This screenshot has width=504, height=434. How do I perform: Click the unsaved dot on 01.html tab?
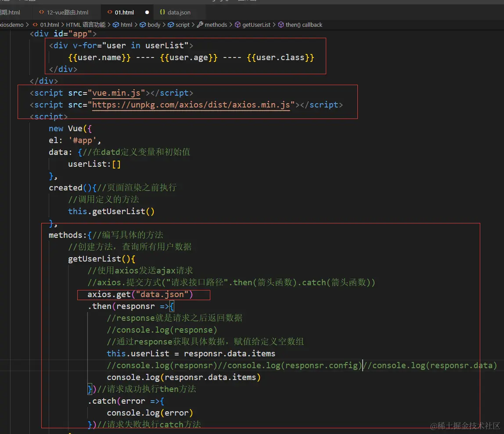(x=147, y=12)
